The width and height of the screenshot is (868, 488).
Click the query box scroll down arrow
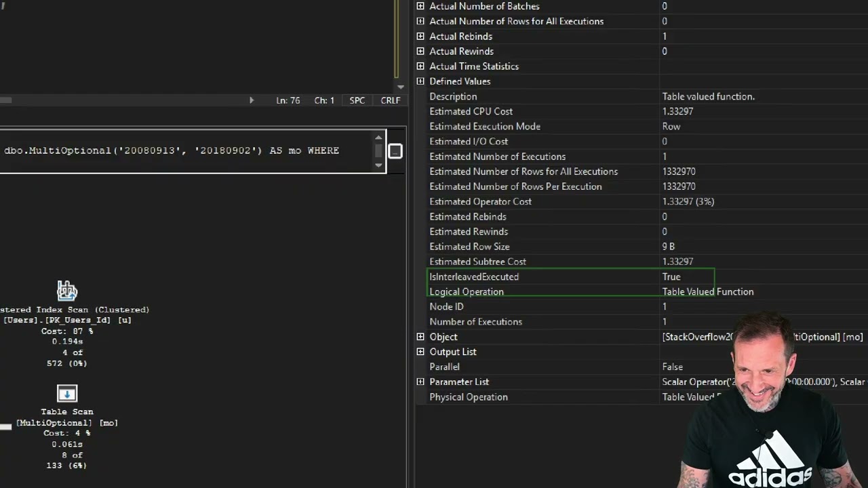tap(378, 165)
